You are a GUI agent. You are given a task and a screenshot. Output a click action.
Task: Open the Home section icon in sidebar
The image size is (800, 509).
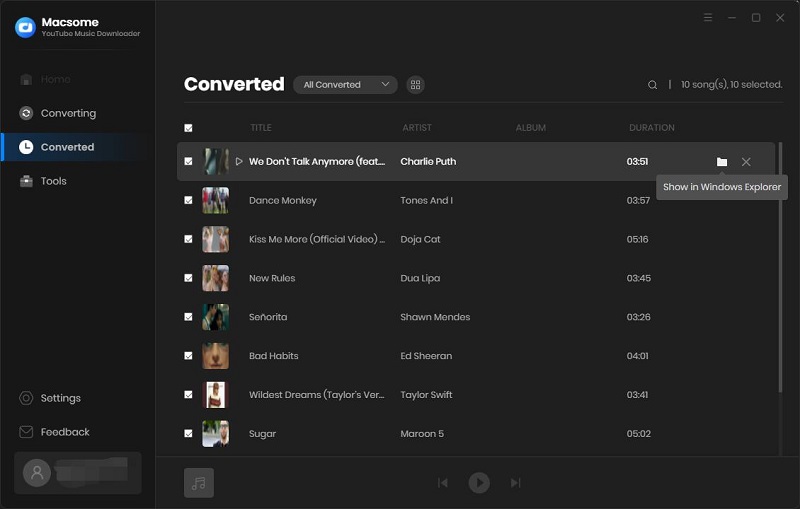pos(26,79)
